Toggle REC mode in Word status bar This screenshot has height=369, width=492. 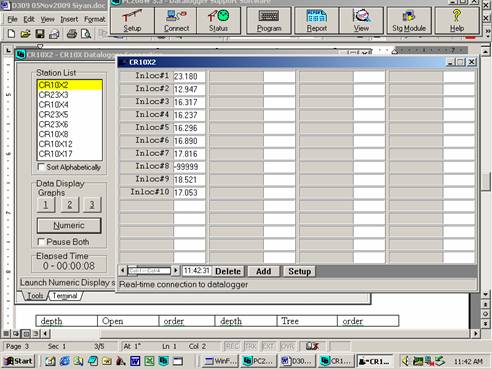pos(232,346)
